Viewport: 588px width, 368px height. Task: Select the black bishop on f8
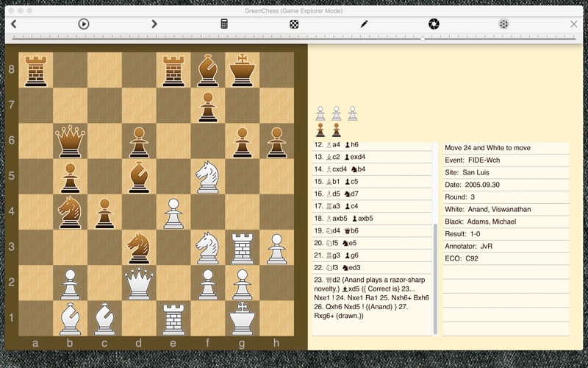[208, 70]
